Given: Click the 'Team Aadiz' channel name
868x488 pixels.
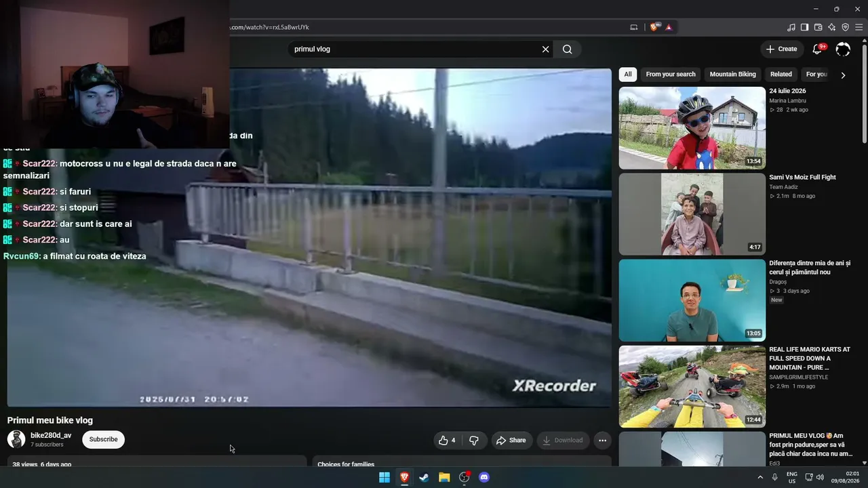Looking at the screenshot, I should [x=784, y=186].
